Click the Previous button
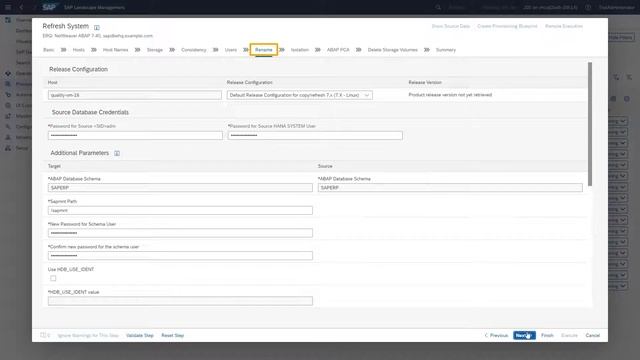This screenshot has width=640, height=360. (496, 335)
